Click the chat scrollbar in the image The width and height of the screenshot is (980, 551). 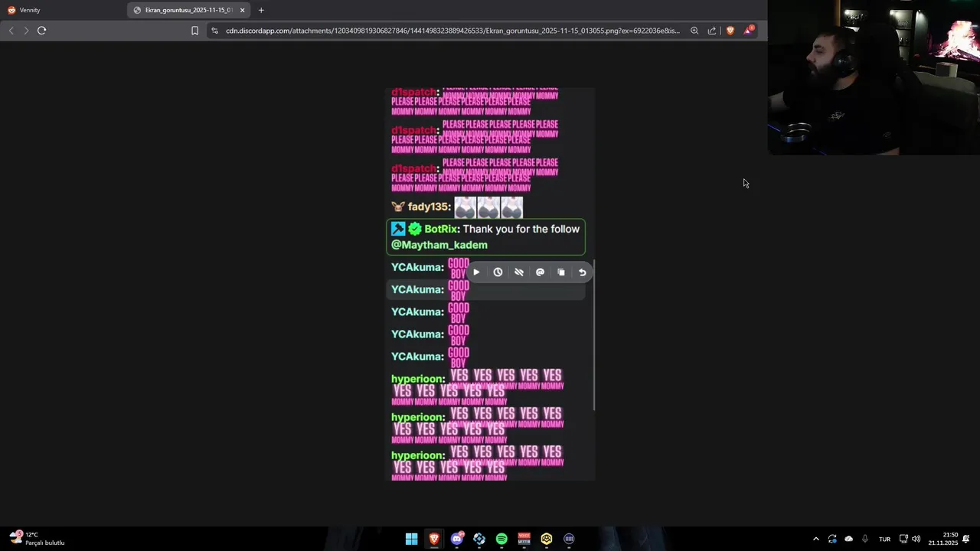pyautogui.click(x=593, y=335)
